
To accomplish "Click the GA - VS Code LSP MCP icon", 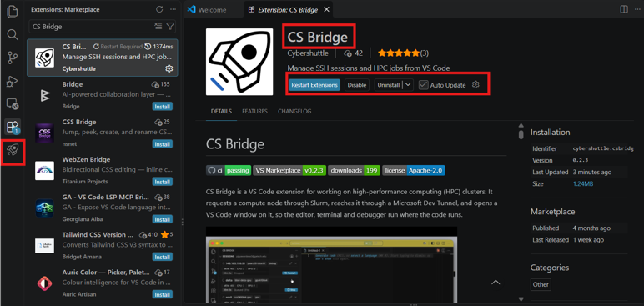I will click(44, 208).
